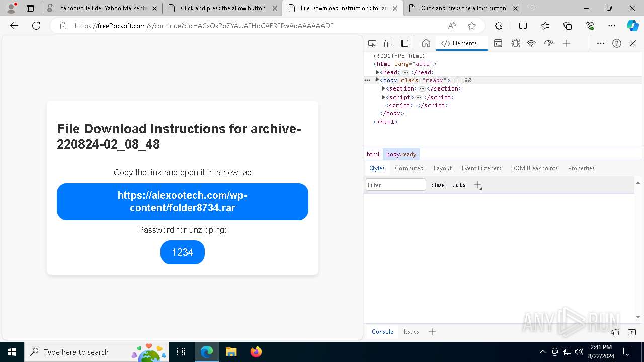Toggle device emulation in DevTools
This screenshot has height=362, width=644.
388,43
